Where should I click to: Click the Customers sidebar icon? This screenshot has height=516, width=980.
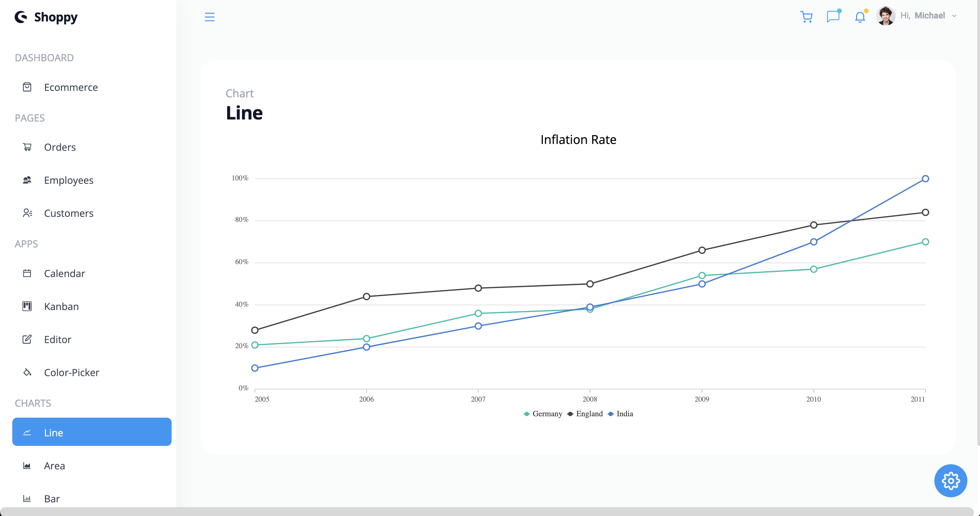tap(27, 213)
